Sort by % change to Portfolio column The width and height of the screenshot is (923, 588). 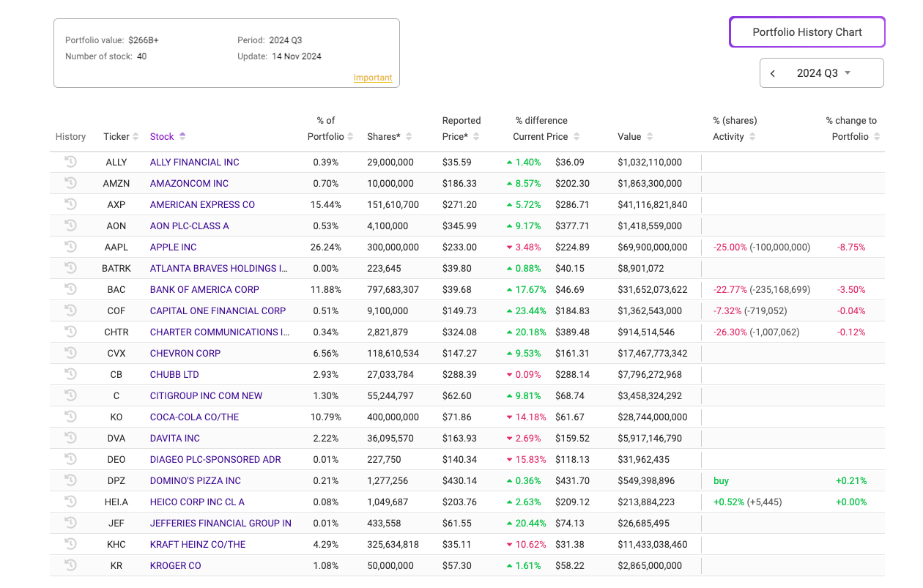(853, 128)
